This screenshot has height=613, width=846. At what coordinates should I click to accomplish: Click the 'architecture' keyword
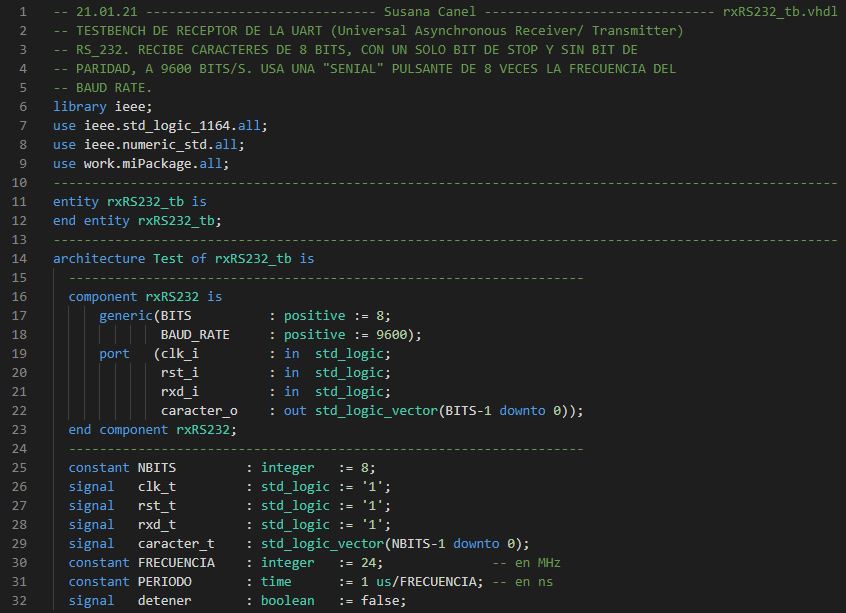pyautogui.click(x=98, y=258)
